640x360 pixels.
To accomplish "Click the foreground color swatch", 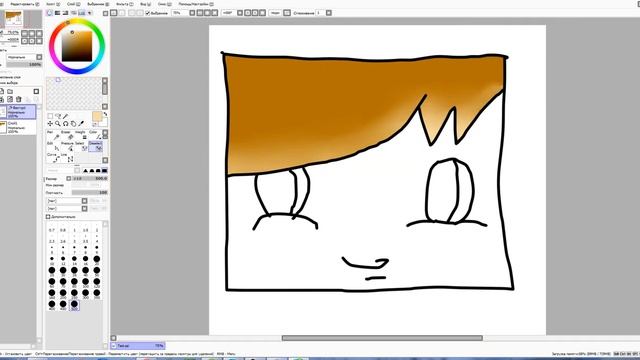I will [x=97, y=117].
